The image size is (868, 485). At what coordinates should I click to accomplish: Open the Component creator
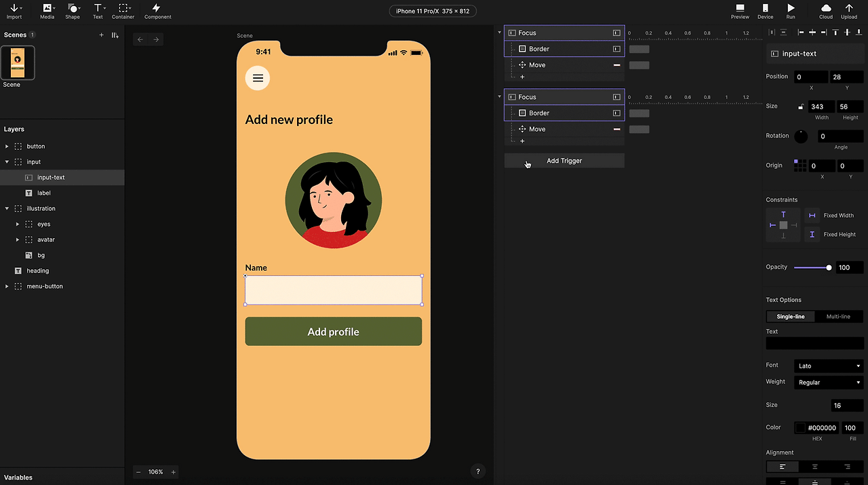point(157,11)
